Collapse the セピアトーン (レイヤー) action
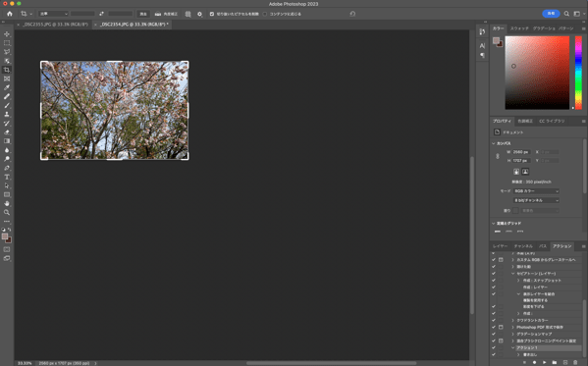Image resolution: width=588 pixels, height=366 pixels. pos(513,274)
